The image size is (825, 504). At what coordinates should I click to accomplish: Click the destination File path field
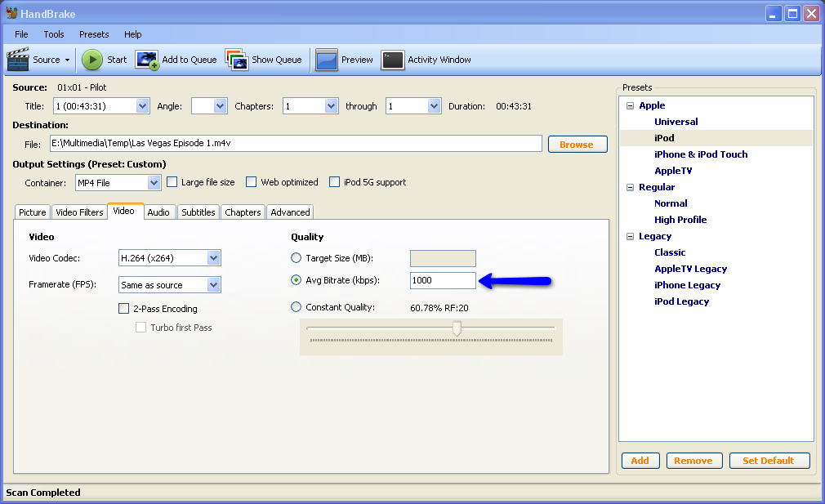[x=296, y=143]
